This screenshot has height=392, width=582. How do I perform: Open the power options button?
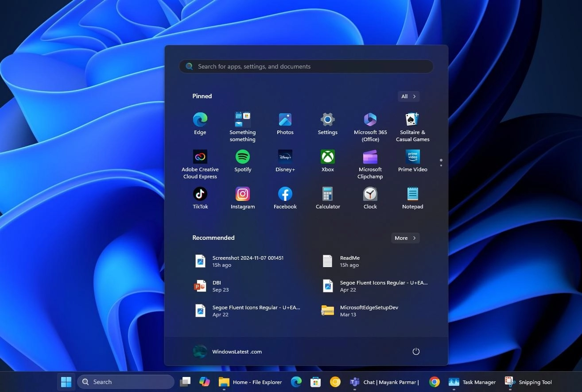pos(415,351)
